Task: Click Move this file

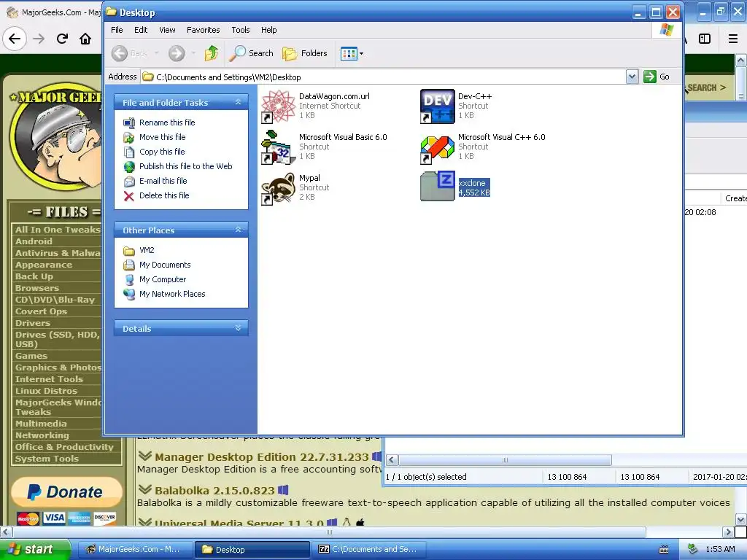Action: coord(163,137)
